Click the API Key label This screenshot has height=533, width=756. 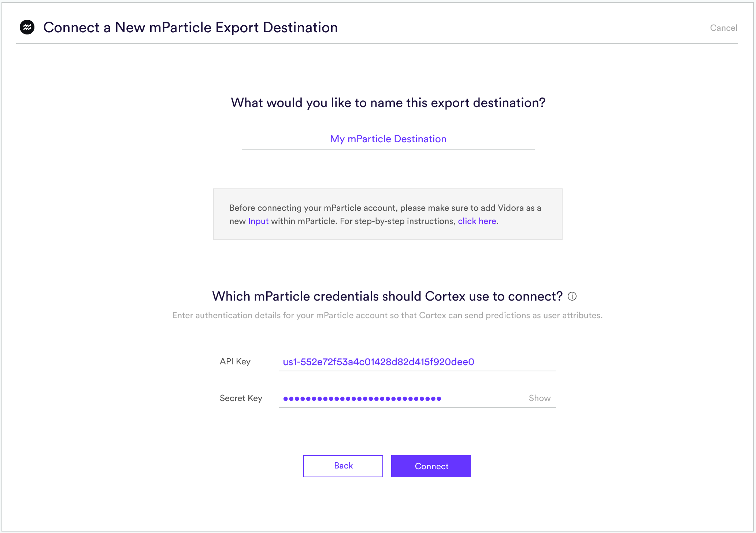click(x=235, y=361)
